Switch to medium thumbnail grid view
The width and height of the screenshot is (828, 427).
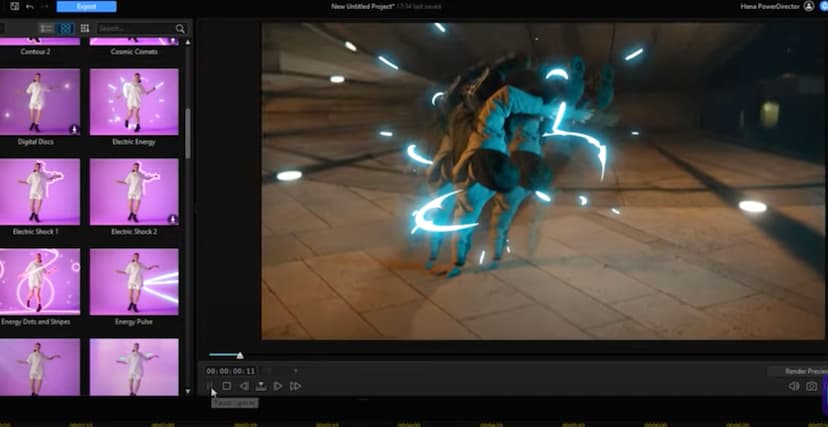pyautogui.click(x=65, y=29)
